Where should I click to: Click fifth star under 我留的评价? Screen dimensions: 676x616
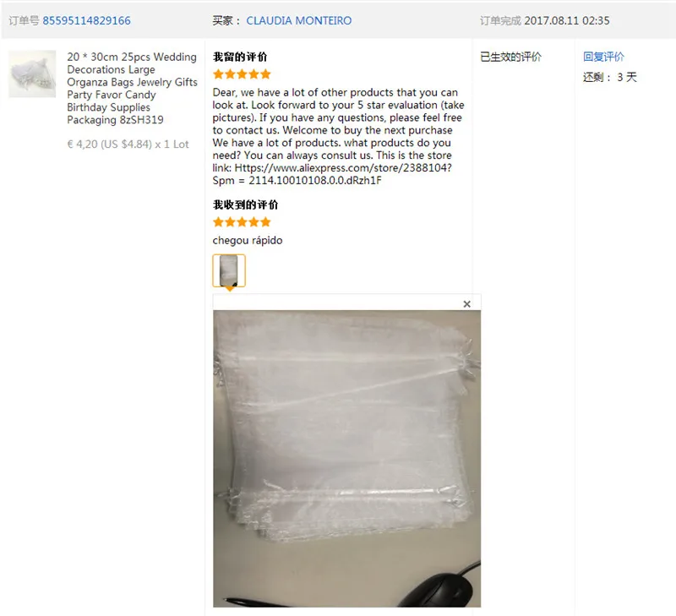(x=265, y=74)
